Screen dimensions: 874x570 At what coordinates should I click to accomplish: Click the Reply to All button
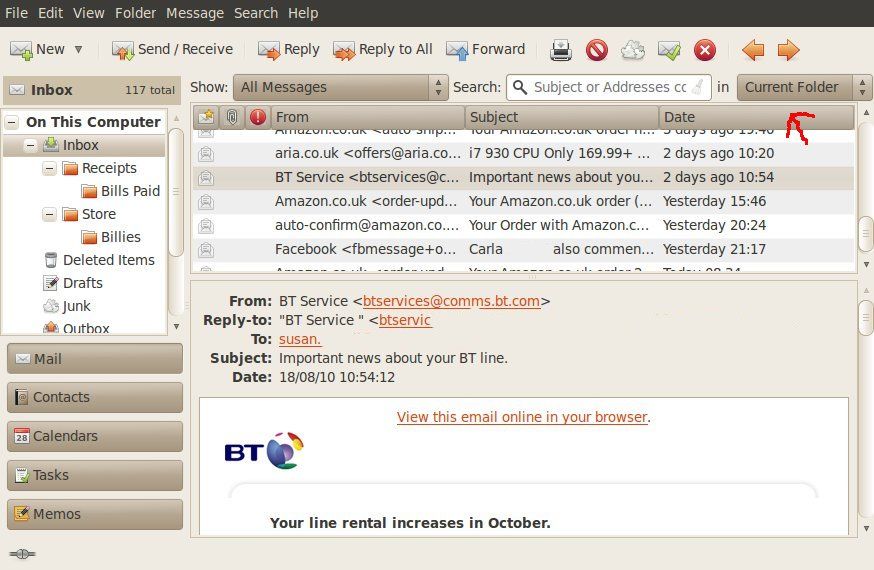coord(383,50)
